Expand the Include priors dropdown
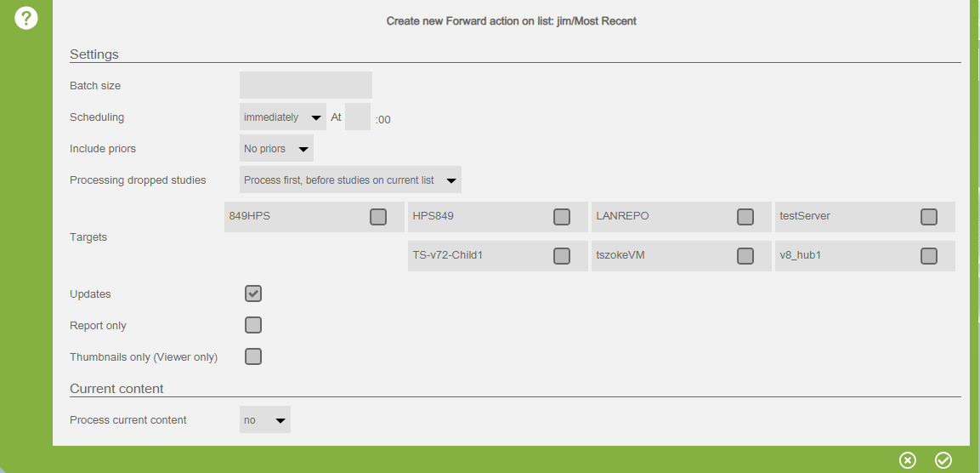980x473 pixels. [x=276, y=149]
